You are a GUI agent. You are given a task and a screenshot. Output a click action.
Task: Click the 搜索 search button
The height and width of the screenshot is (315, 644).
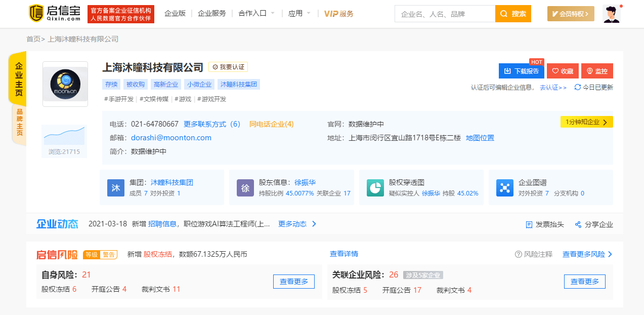pyautogui.click(x=513, y=14)
